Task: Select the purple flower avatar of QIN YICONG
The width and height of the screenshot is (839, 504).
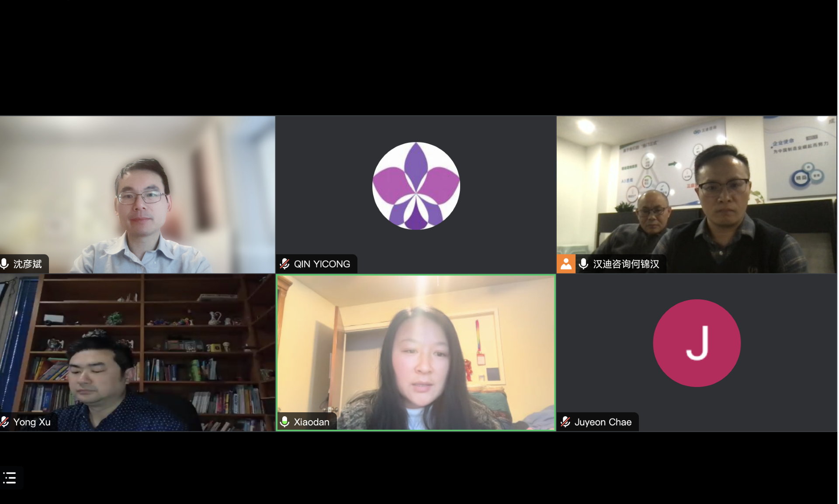Action: (416, 186)
